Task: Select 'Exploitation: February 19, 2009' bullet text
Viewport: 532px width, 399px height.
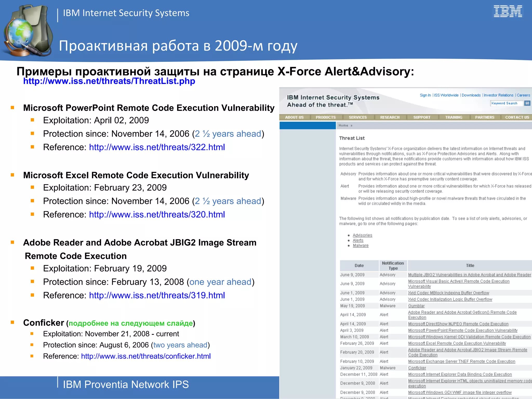Action: pos(105,268)
